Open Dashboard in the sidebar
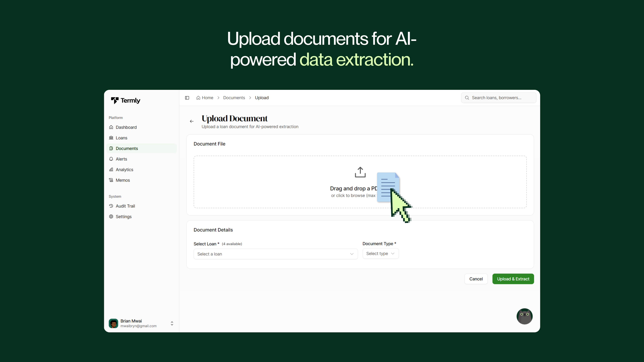The image size is (644, 362). (x=126, y=127)
